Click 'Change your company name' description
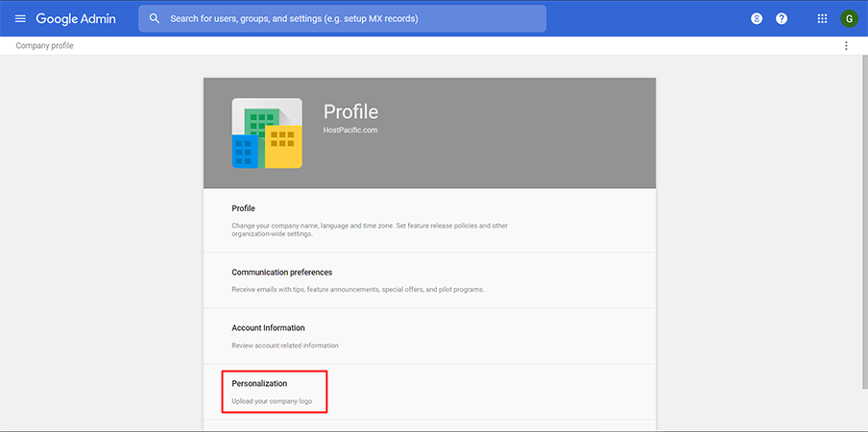The height and width of the screenshot is (432, 868). [x=370, y=229]
